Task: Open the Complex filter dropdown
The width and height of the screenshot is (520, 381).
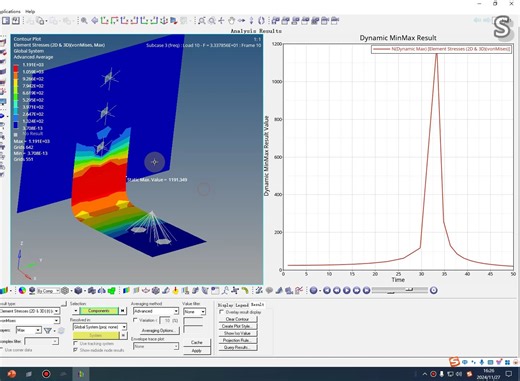Action: tap(41, 341)
